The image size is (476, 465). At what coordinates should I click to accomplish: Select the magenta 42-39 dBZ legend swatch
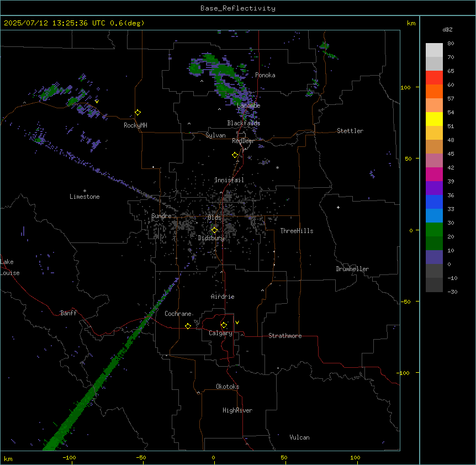tap(434, 174)
